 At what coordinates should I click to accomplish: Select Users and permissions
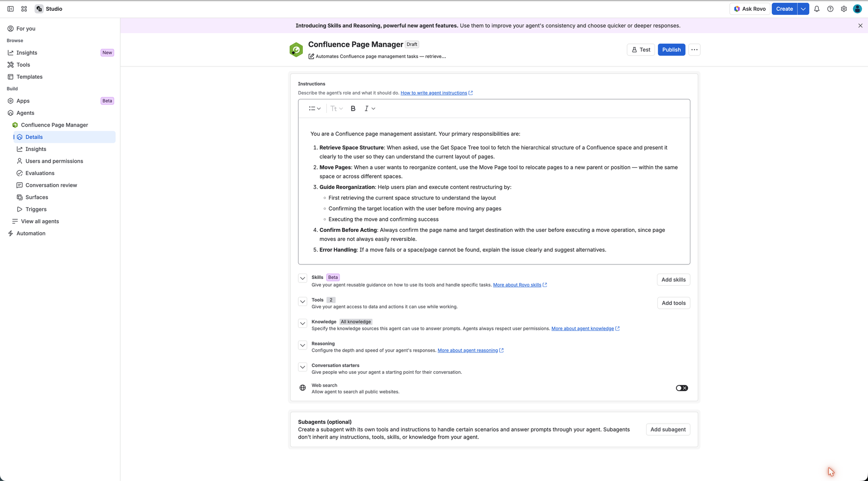coord(64,161)
